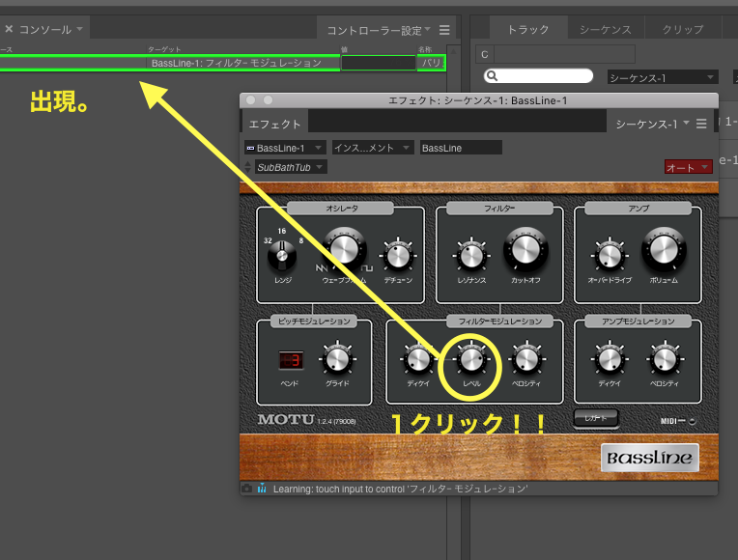The width and height of the screenshot is (738, 560).
Task: Click the MIDI activity indicator light
Action: click(693, 421)
